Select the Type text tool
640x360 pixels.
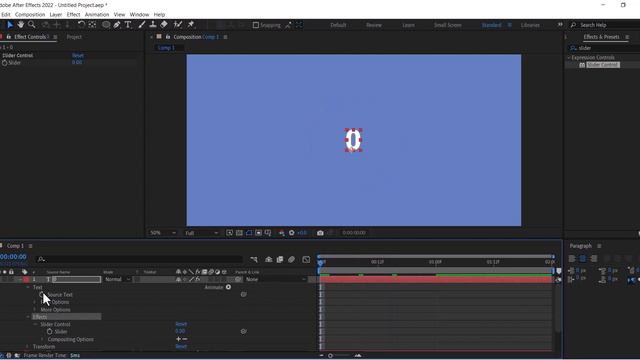point(128,25)
